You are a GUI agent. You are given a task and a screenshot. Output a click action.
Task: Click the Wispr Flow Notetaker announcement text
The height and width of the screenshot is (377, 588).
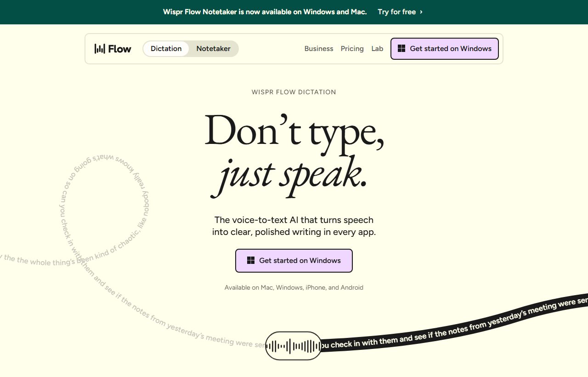point(265,12)
